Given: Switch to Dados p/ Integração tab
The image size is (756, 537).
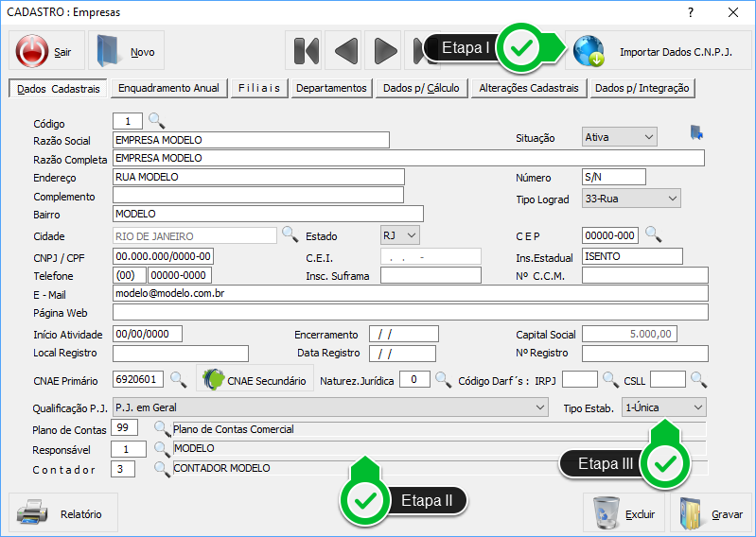Looking at the screenshot, I should coord(642,88).
